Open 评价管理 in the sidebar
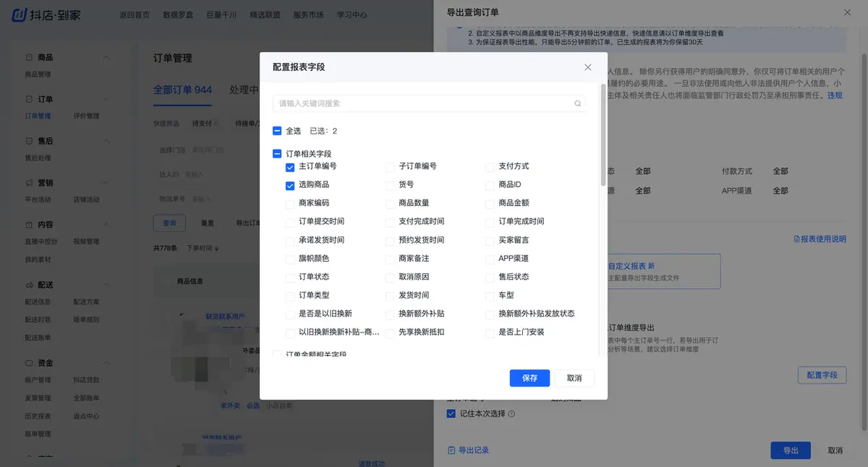 click(86, 116)
